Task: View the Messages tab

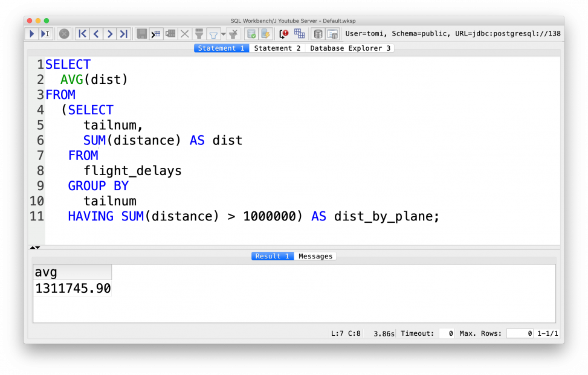Action: click(315, 255)
